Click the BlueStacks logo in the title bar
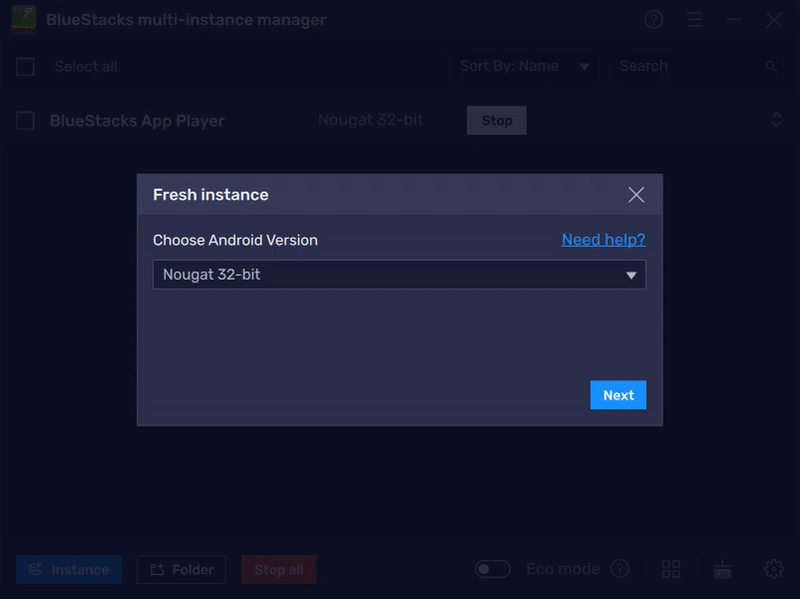The image size is (800, 599). [23, 19]
